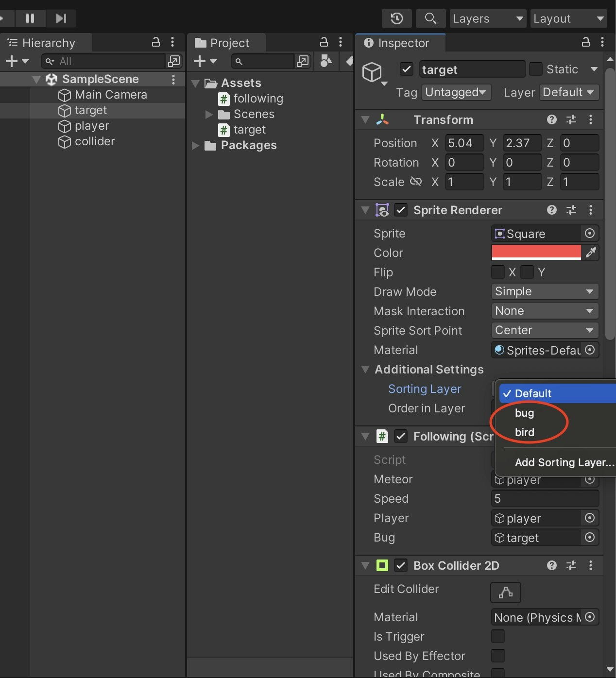Open the Inspector panel kebab menu

pos(602,42)
